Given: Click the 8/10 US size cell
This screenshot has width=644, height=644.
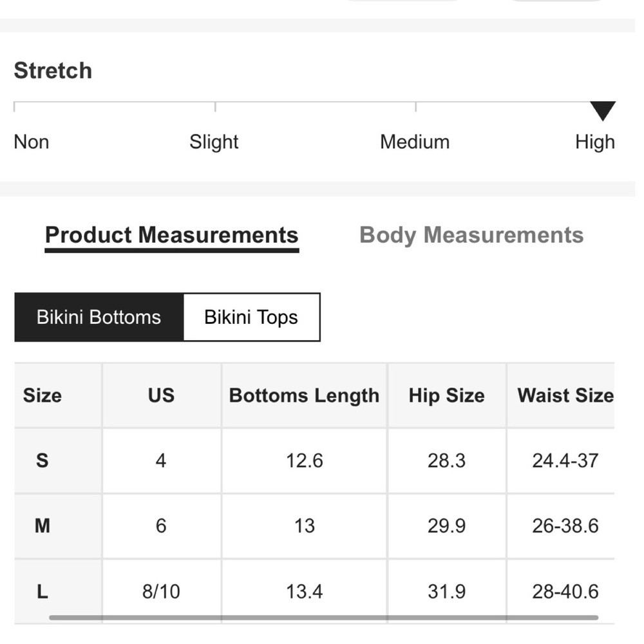Looking at the screenshot, I should [x=161, y=591].
